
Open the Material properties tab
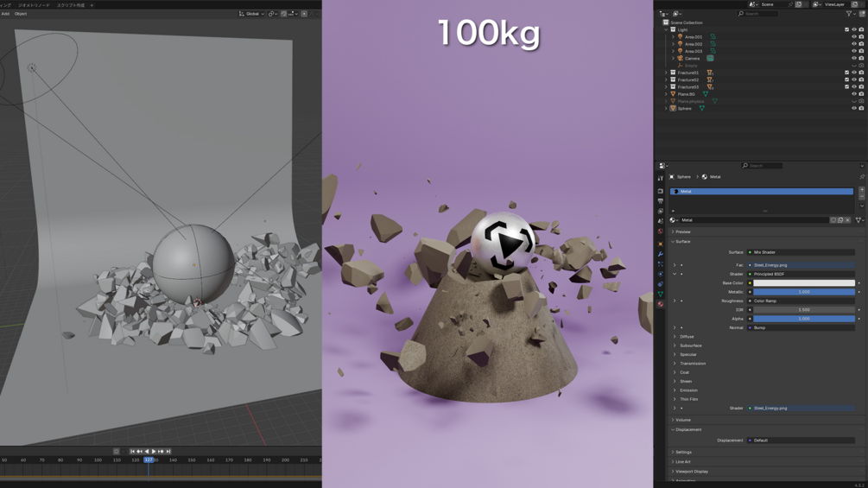661,304
